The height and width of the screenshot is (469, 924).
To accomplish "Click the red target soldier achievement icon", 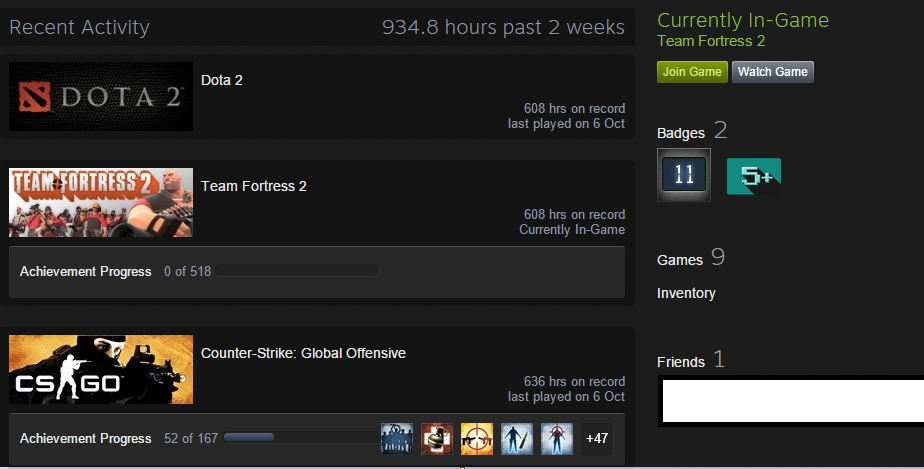I will point(557,439).
